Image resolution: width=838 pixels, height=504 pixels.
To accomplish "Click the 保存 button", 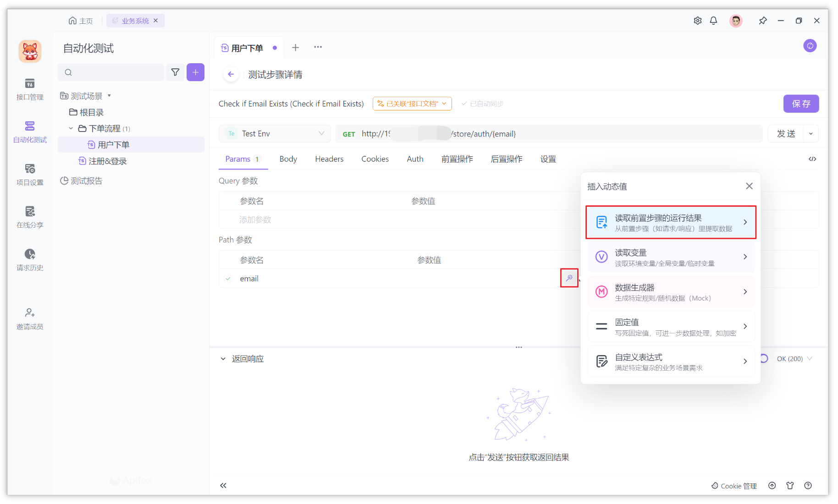I will tap(801, 104).
